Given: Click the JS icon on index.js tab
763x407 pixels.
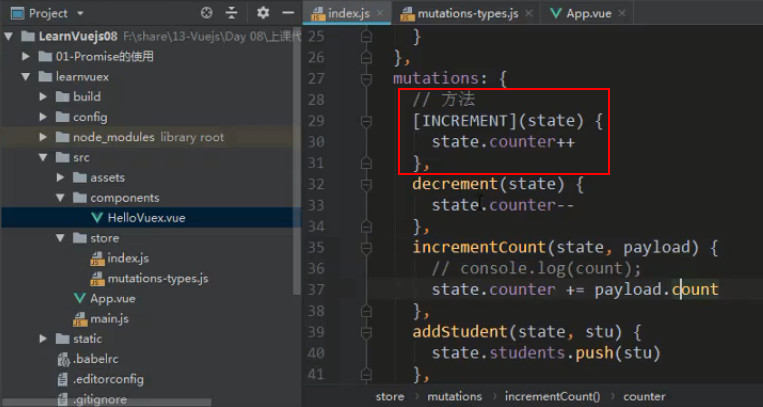Looking at the screenshot, I should pyautogui.click(x=318, y=14).
